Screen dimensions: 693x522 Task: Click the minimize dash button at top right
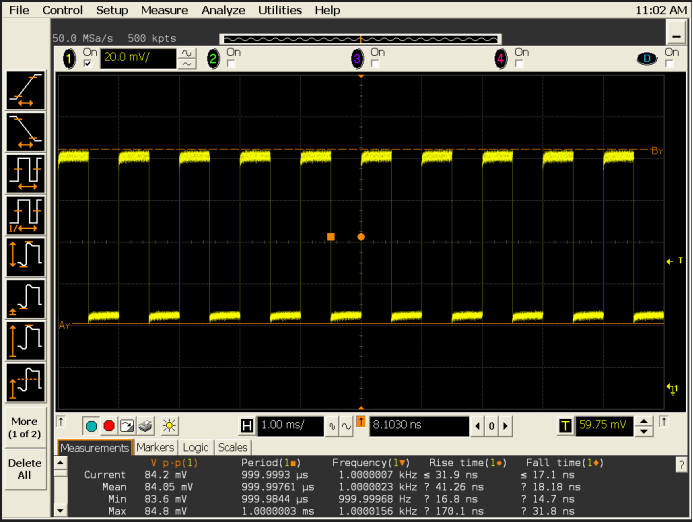[x=676, y=32]
